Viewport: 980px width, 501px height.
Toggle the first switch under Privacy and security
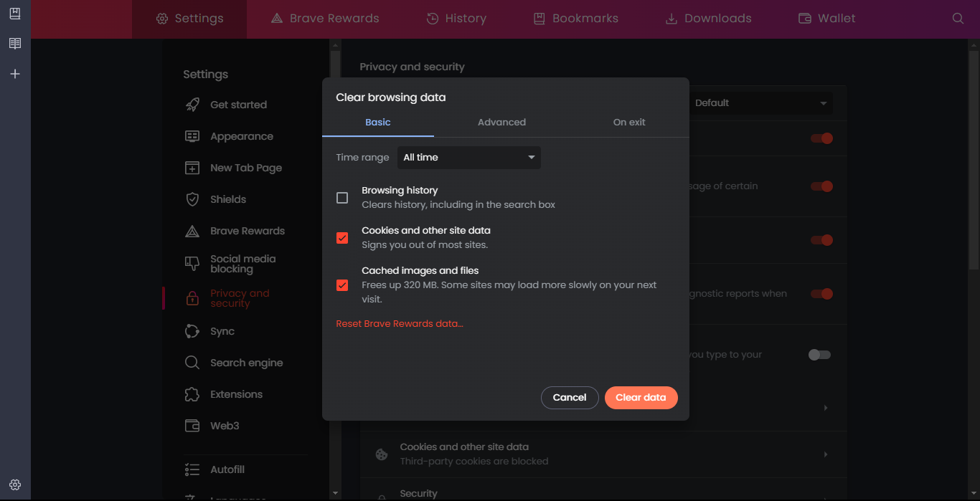click(821, 138)
